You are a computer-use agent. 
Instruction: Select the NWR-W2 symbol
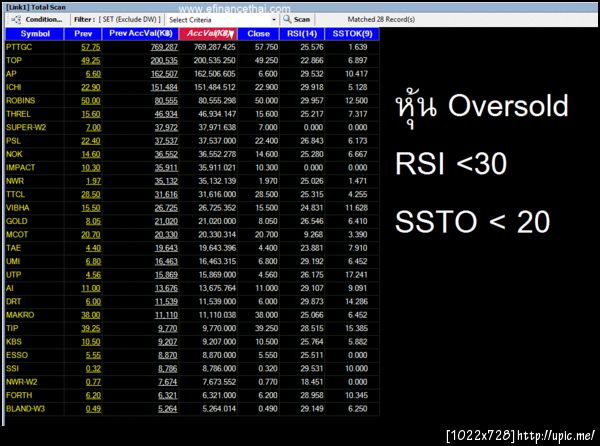point(22,382)
